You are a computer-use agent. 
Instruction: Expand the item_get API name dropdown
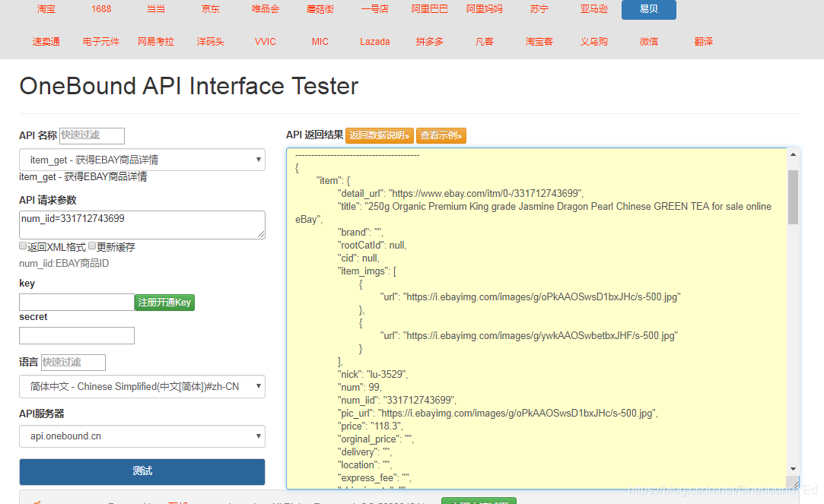coord(142,160)
